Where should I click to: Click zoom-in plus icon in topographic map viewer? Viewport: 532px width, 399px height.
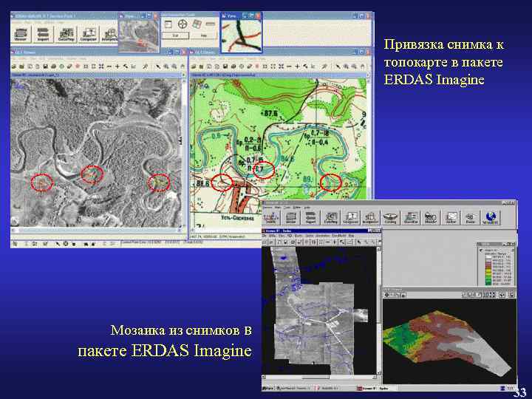(297, 66)
